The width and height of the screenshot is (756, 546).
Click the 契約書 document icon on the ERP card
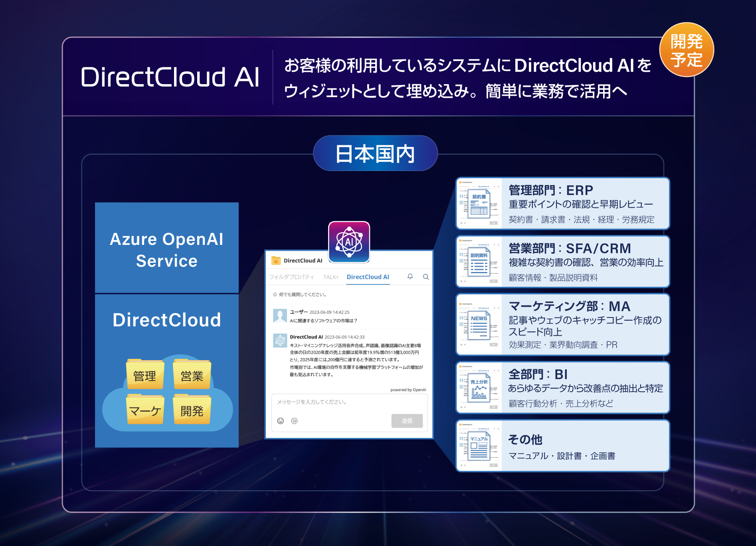click(479, 205)
